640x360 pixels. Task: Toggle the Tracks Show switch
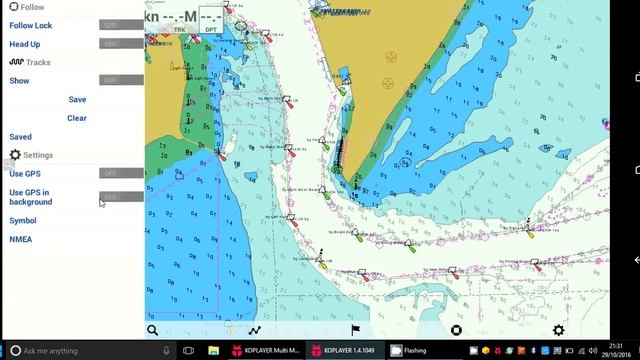(x=121, y=80)
